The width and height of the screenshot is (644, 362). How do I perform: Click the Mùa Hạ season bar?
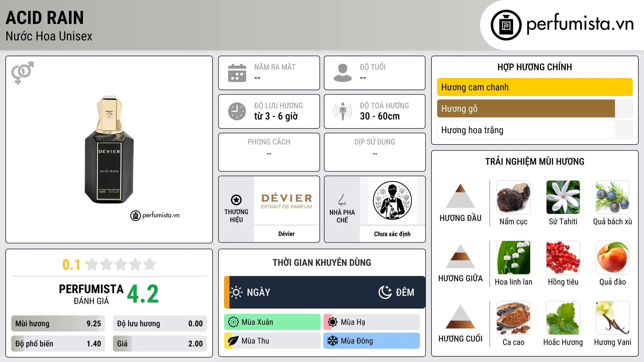click(x=372, y=322)
